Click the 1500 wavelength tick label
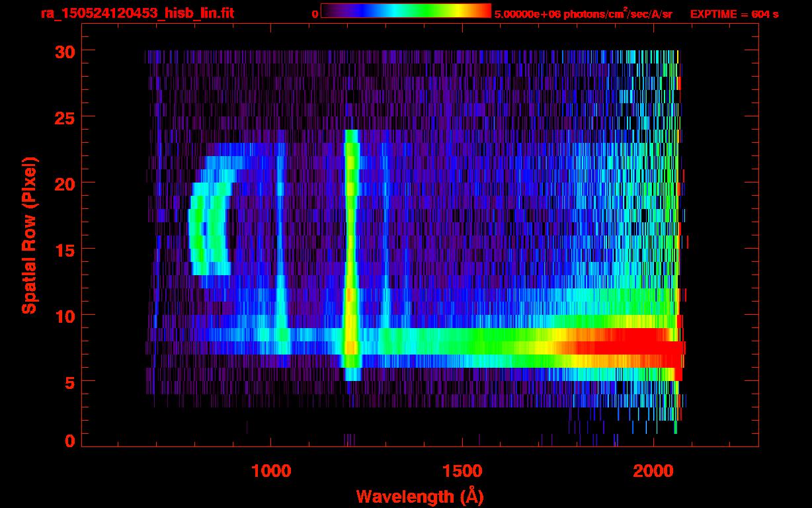812x508 pixels. pyautogui.click(x=462, y=471)
